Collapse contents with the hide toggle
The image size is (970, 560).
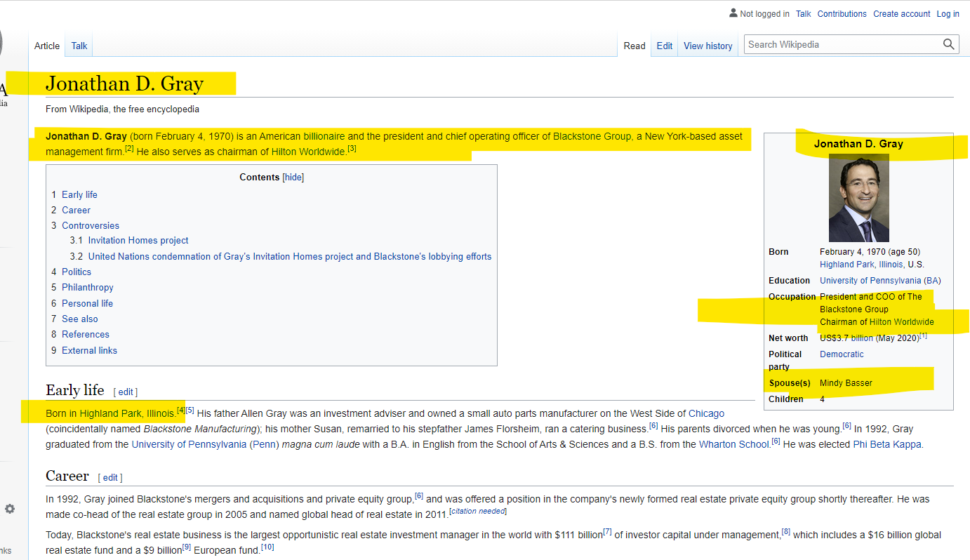click(293, 178)
